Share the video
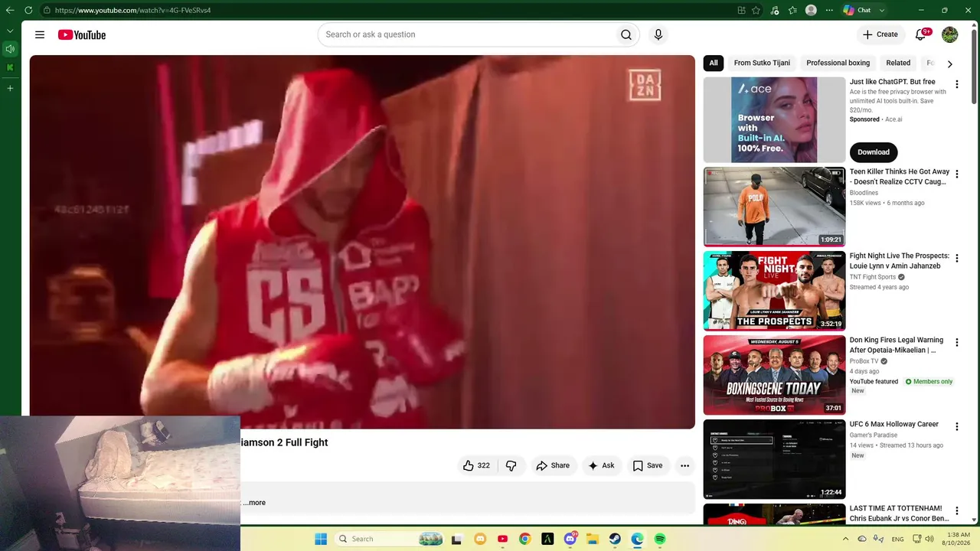Screen dimensions: 980x551 click(x=553, y=465)
